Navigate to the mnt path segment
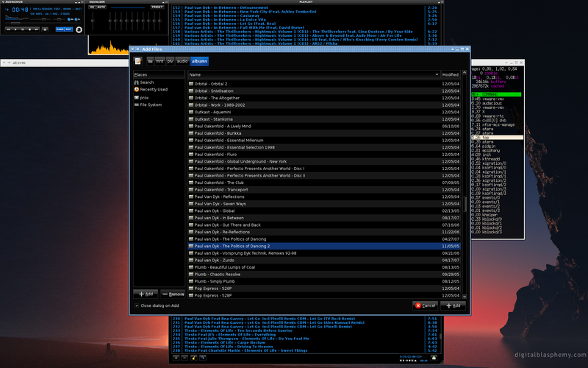588x368 pixels. click(x=159, y=61)
